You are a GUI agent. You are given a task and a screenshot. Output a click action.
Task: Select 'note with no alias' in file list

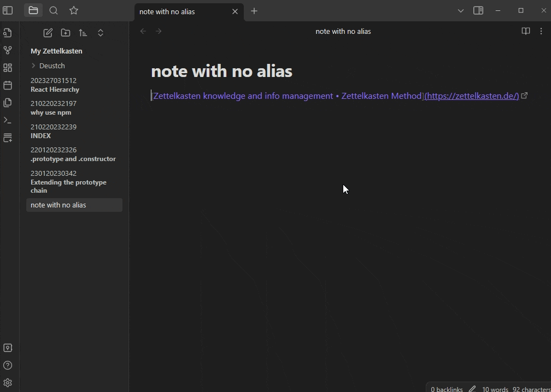(74, 205)
